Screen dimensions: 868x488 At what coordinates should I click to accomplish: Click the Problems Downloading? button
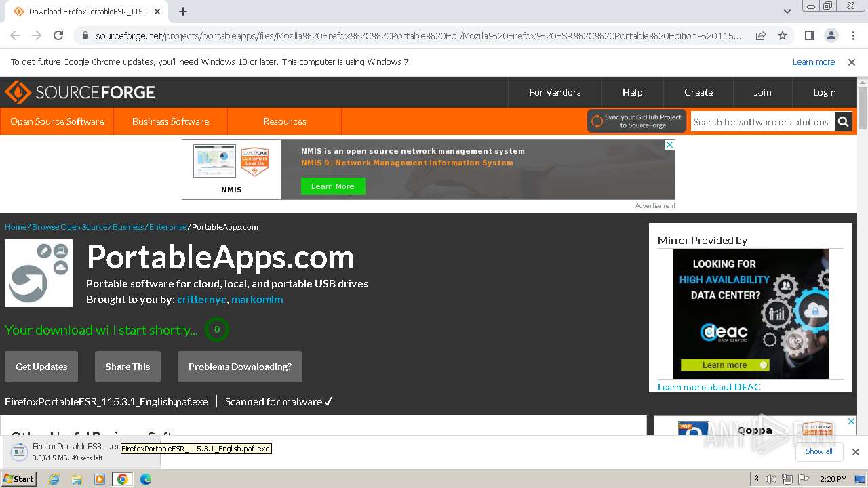point(240,367)
